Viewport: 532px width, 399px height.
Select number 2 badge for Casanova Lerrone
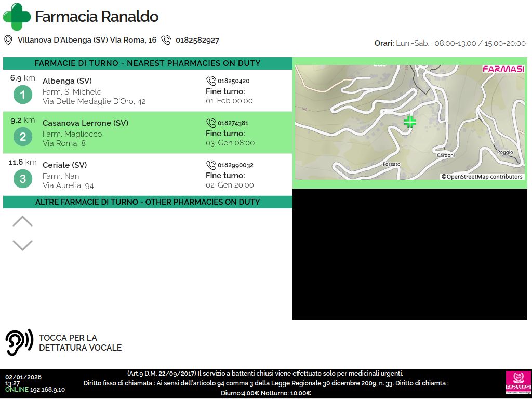(x=23, y=137)
